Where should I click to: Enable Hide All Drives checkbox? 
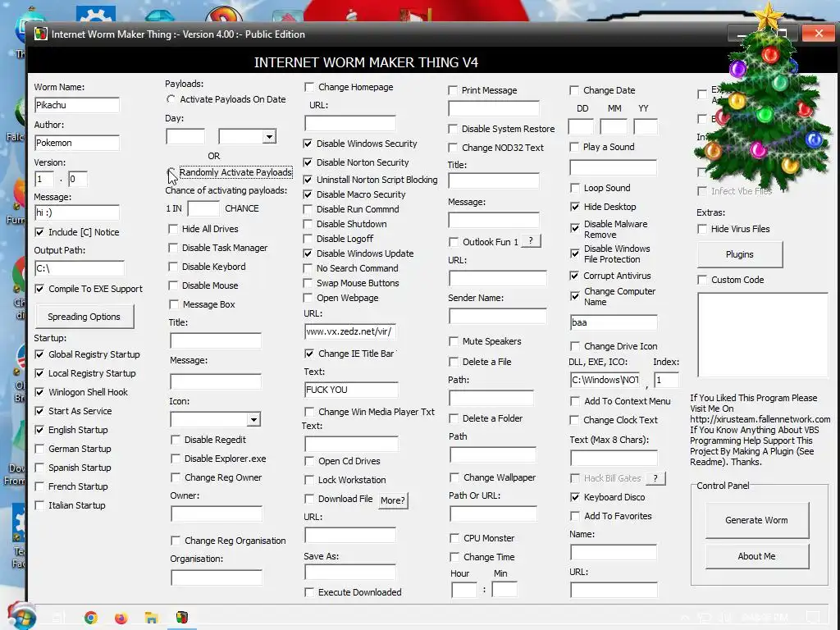tap(172, 229)
